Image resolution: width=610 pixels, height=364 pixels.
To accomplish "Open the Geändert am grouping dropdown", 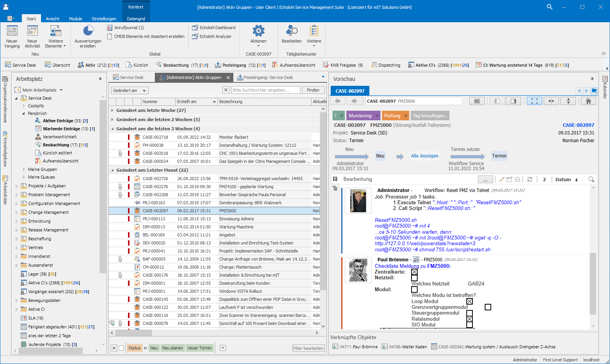I will 144,91.
